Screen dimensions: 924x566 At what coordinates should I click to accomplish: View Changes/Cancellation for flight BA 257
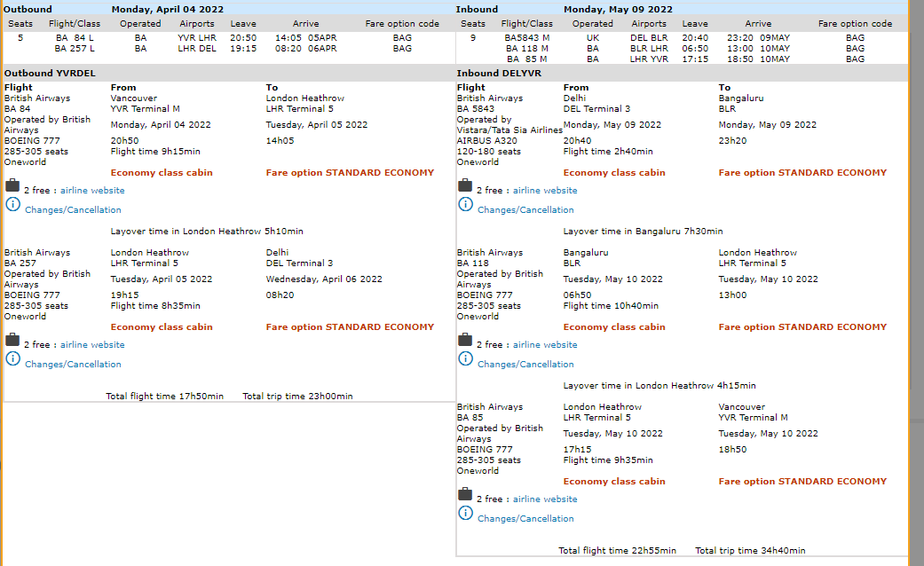tap(73, 365)
